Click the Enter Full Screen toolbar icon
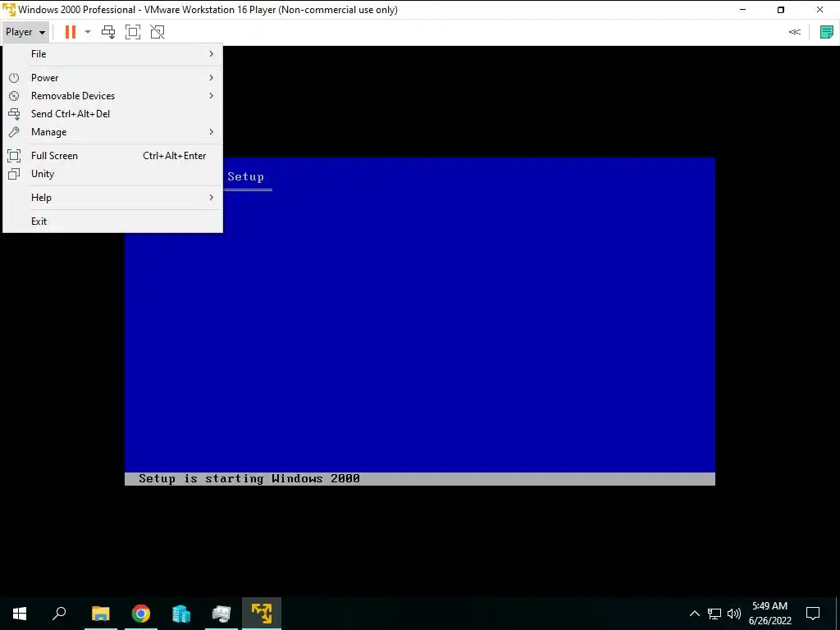 point(133,32)
